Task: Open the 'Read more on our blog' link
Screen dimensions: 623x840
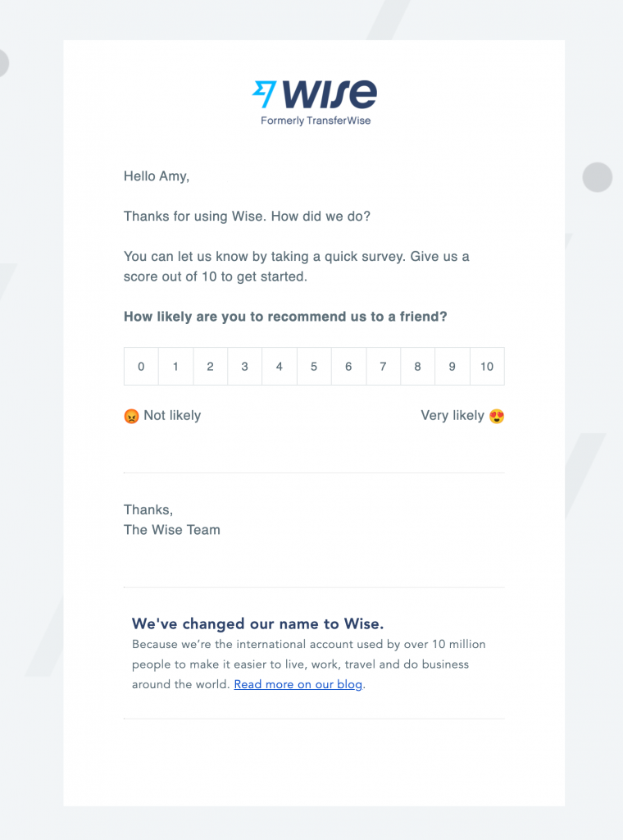Action: 298,684
